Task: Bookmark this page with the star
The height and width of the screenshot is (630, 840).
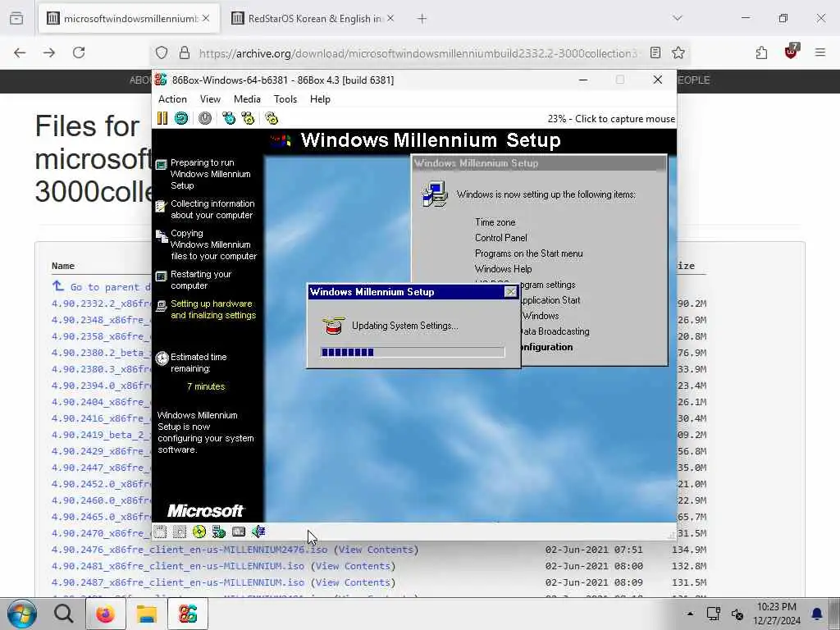Action: 678,52
